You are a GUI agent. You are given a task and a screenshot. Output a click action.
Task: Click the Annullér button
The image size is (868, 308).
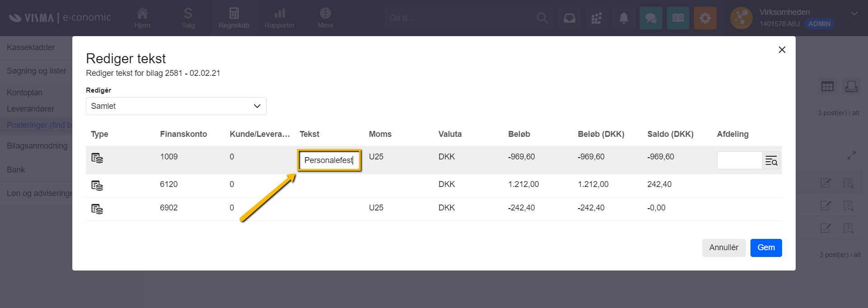(723, 247)
